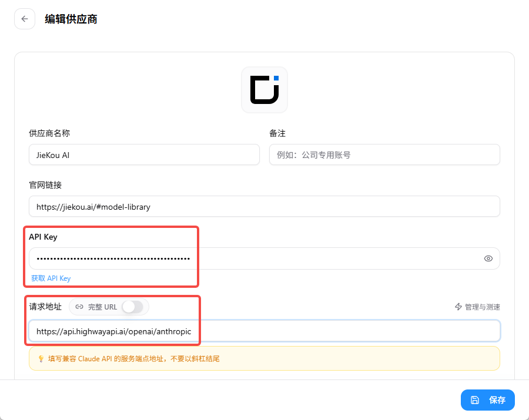Open the 获取 API Key link

(51, 278)
